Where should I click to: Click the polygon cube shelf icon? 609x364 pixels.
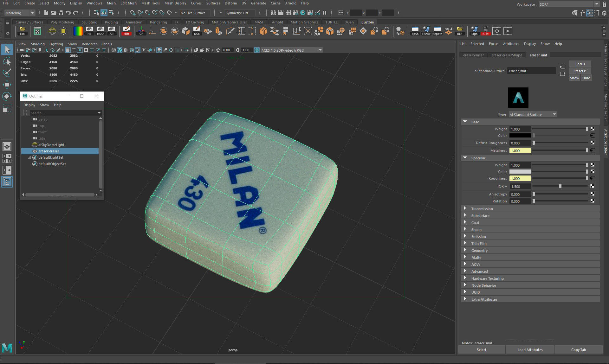tap(185, 31)
